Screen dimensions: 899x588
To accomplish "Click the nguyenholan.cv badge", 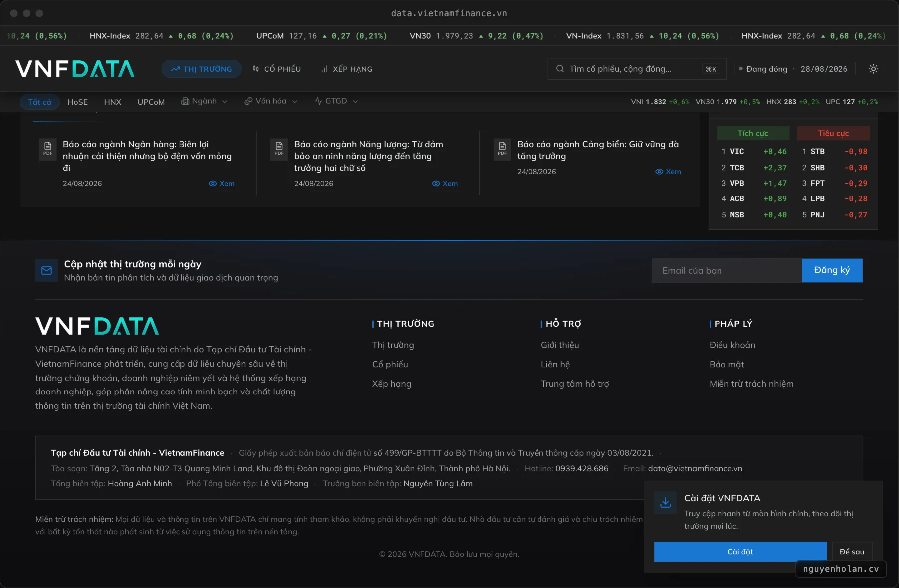I will click(x=841, y=569).
